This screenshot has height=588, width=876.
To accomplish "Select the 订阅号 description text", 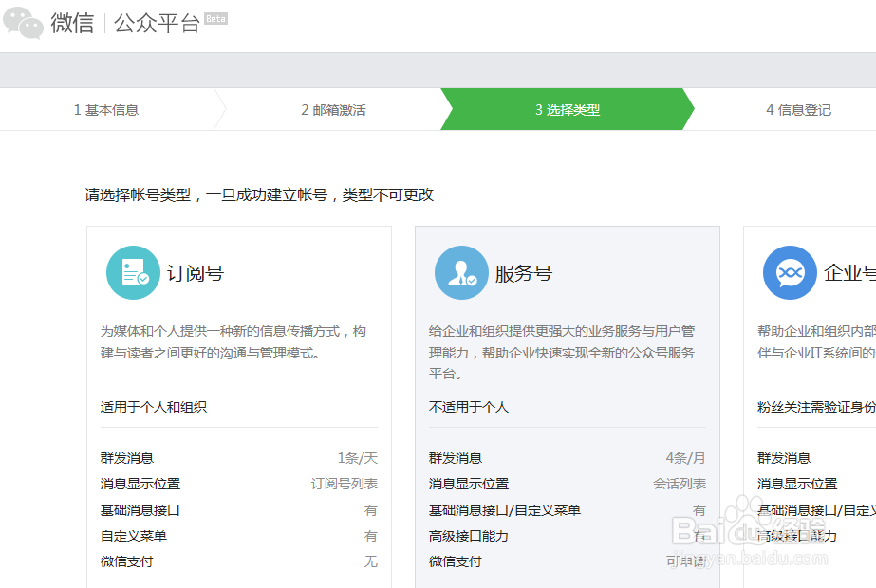I will (233, 342).
